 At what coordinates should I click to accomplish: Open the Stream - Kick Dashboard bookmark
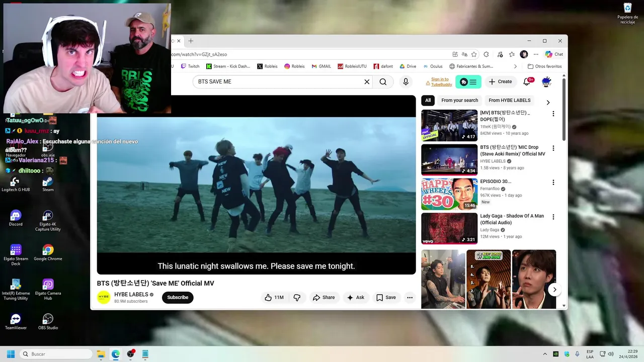[228, 66]
